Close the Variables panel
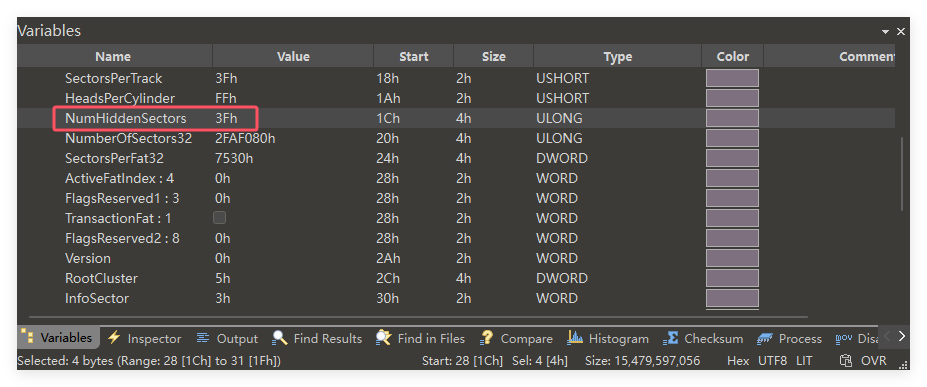 point(901,31)
